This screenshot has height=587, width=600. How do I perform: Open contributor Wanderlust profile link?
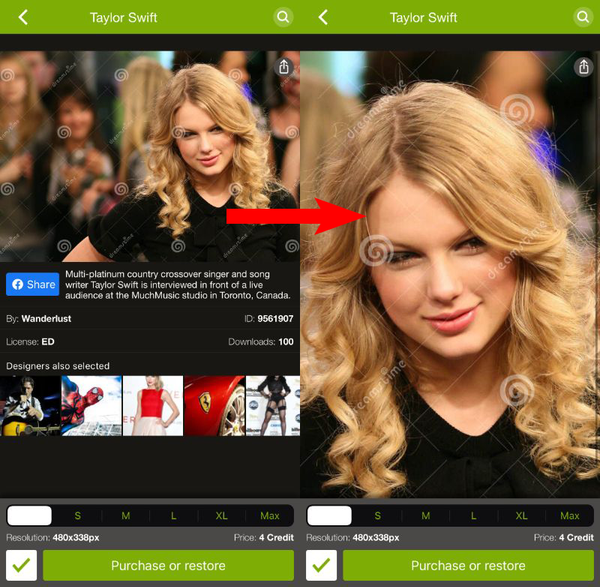(x=46, y=318)
